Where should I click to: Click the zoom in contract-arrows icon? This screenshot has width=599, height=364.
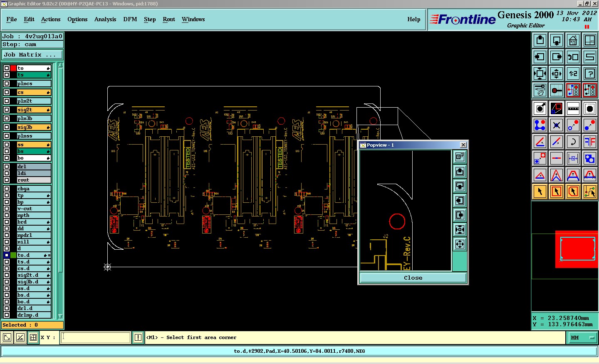557,74
